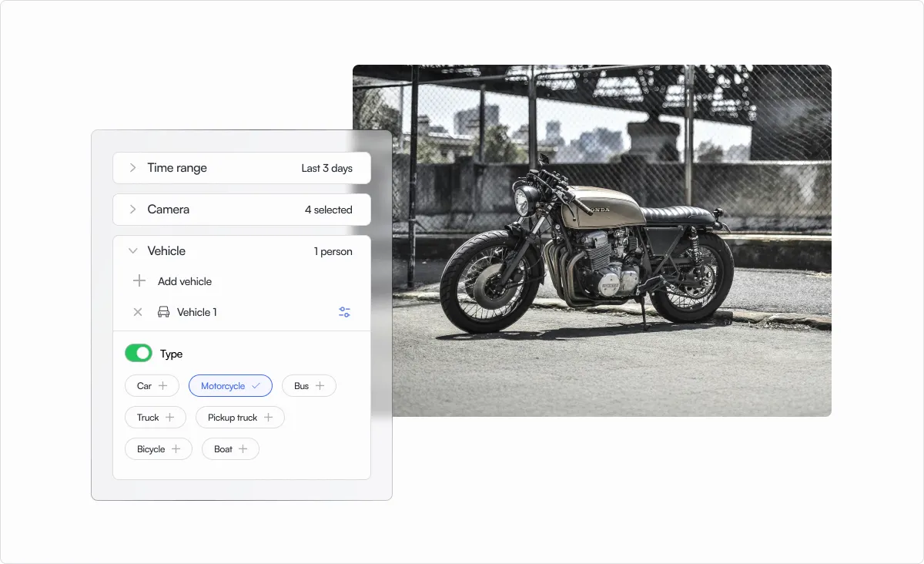Viewport: 924px width, 564px height.
Task: Click the car icon beside Vehicle 1
Action: pyautogui.click(x=163, y=312)
